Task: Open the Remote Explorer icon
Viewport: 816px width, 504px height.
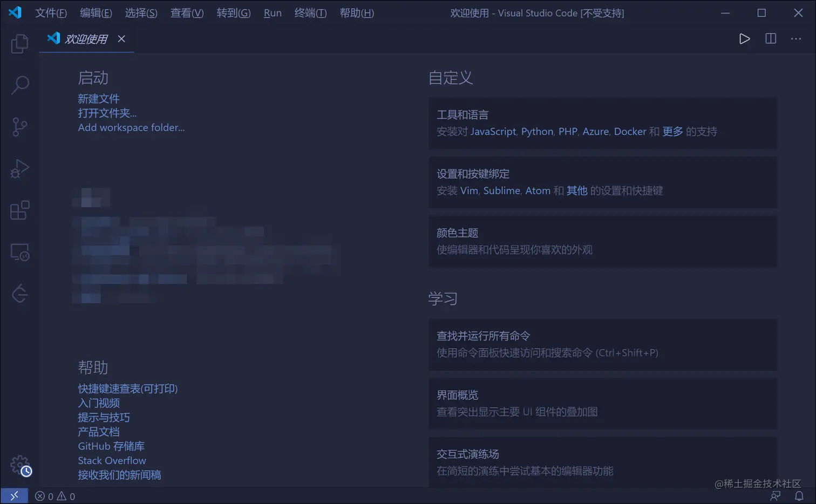Action: click(19, 252)
